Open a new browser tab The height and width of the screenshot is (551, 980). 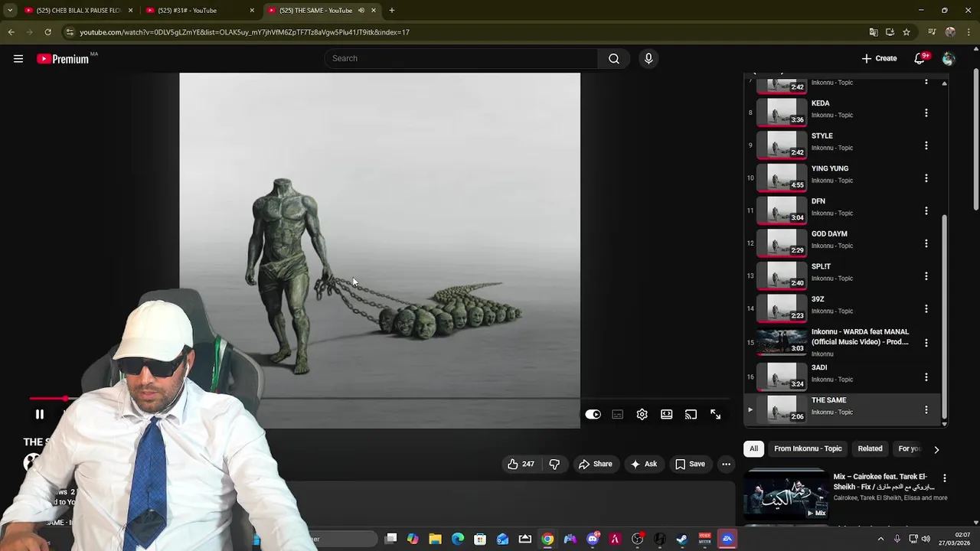pos(392,11)
